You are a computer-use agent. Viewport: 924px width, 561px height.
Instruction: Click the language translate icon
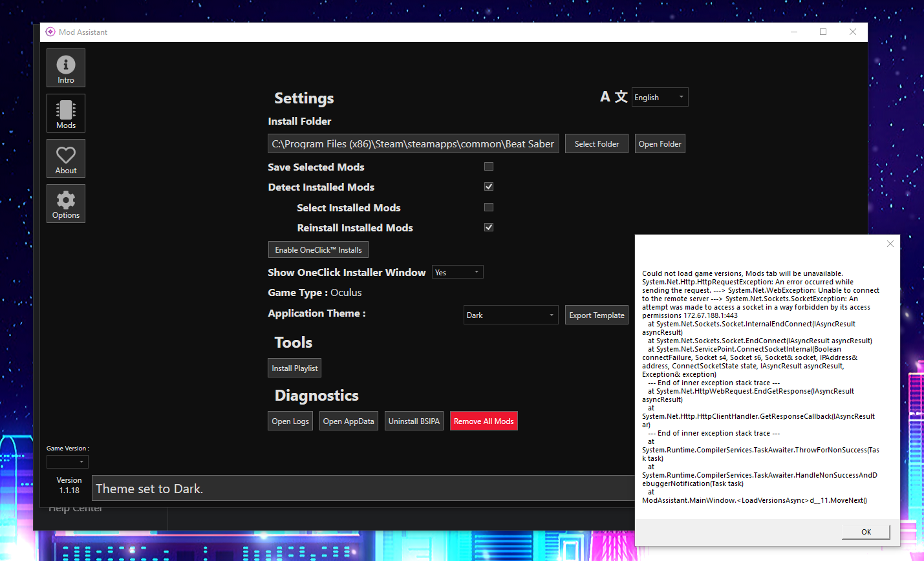click(614, 97)
